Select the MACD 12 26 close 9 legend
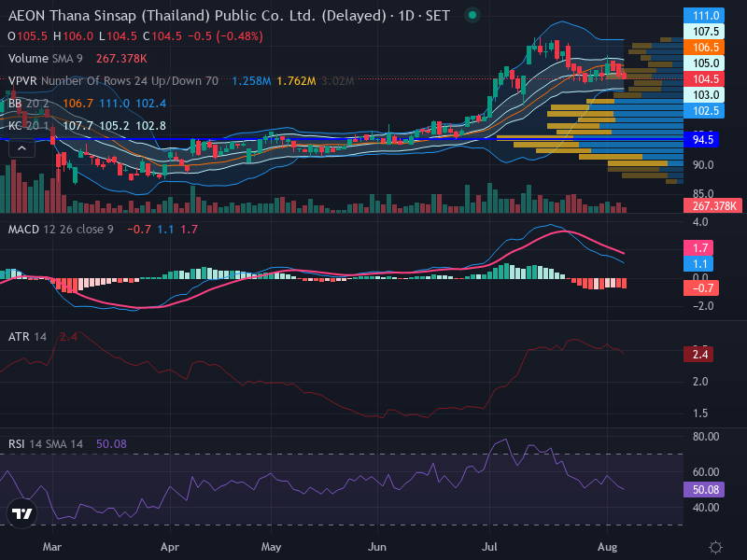This screenshot has height=560, width=747. click(x=61, y=230)
